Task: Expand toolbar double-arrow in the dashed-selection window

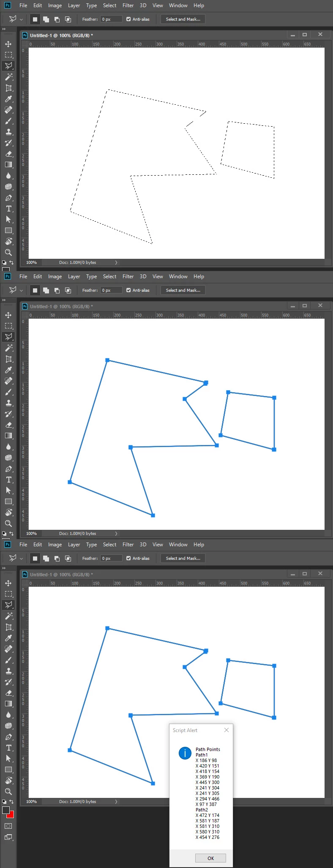Action: click(x=4, y=29)
